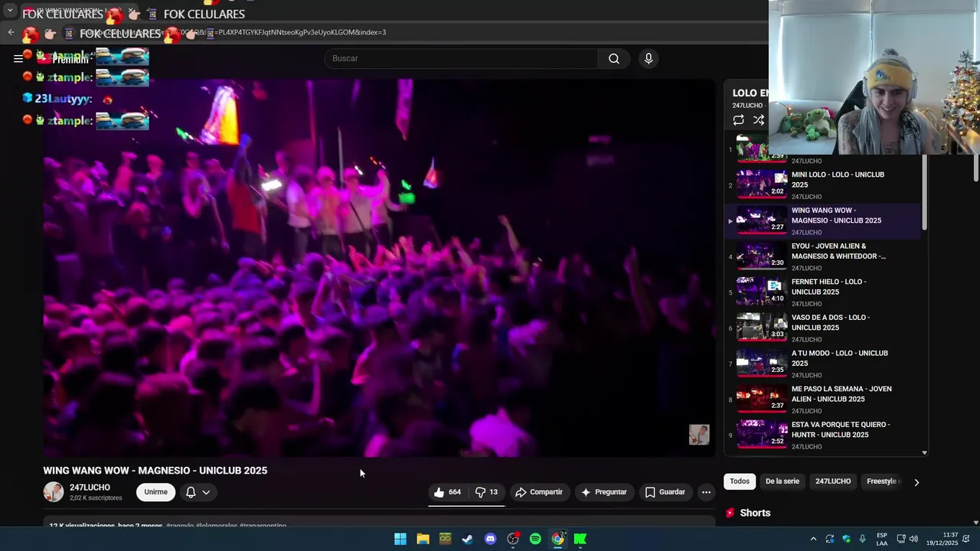Click the microphone icon in system tray
Viewport: 980px width, 551px height.
(863, 539)
